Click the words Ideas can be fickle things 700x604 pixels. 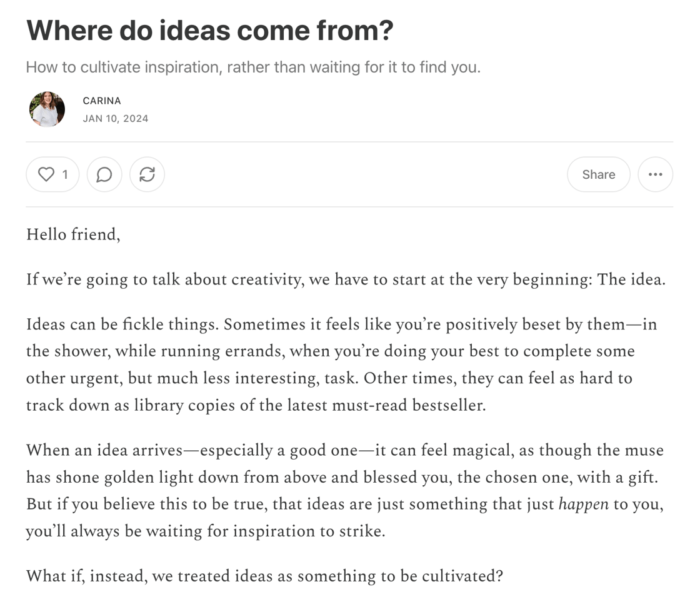pyautogui.click(x=122, y=325)
